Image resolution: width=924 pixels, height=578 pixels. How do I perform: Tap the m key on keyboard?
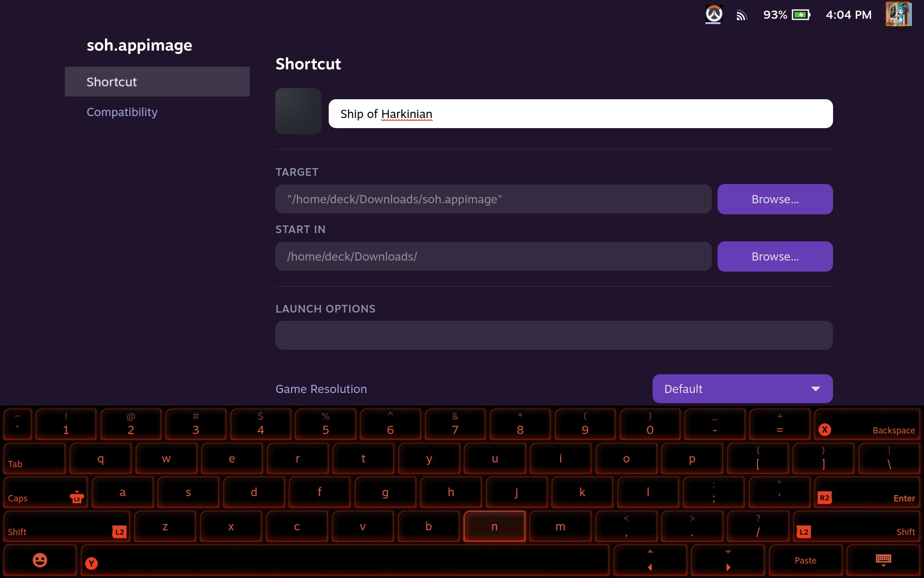pyautogui.click(x=560, y=526)
